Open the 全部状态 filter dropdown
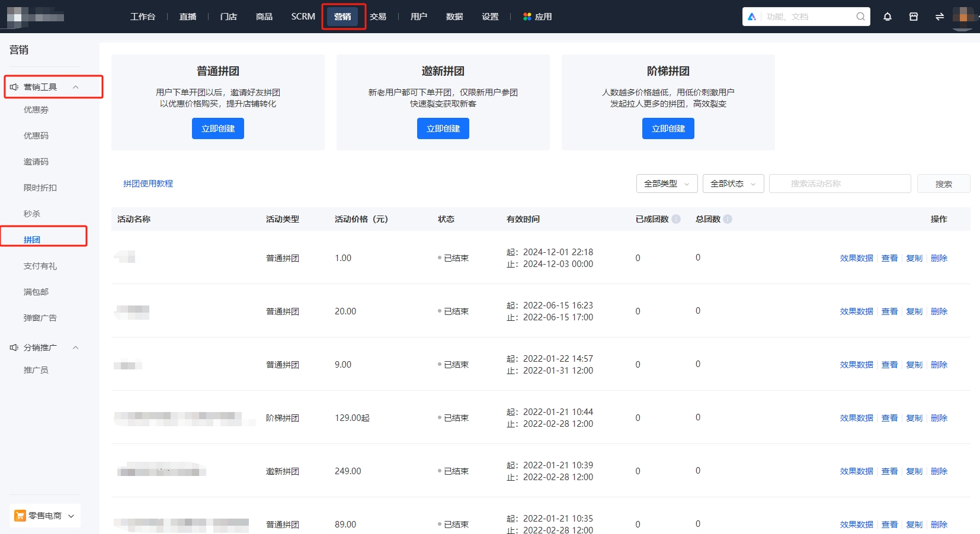 coord(732,184)
